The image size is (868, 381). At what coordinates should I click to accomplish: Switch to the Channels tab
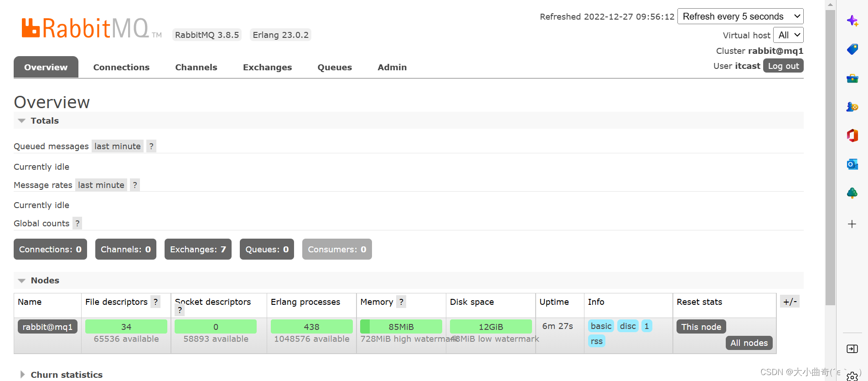click(196, 67)
